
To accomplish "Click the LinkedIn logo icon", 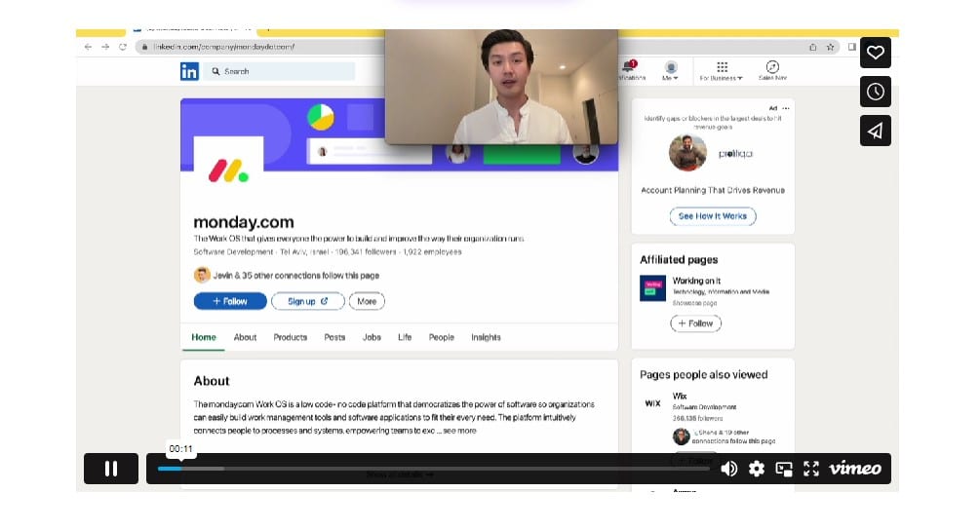I will point(189,71).
